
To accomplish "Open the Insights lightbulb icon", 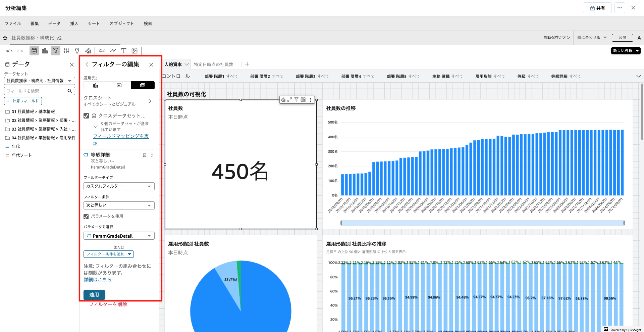I will (x=77, y=51).
